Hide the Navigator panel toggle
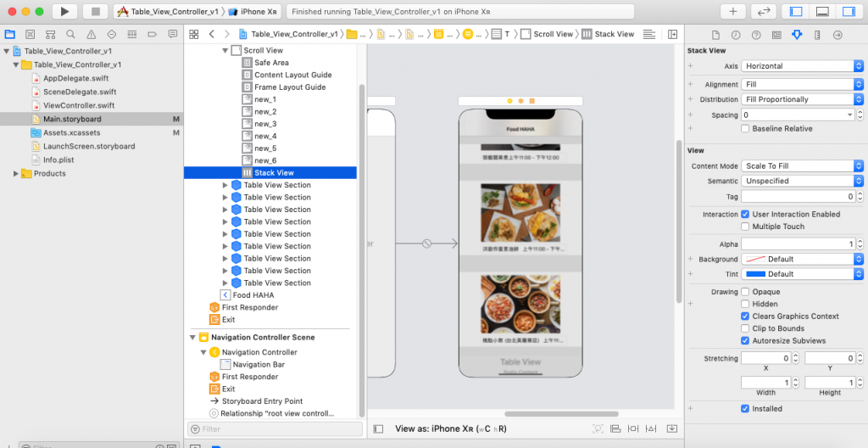This screenshot has height=448, width=868. (x=795, y=12)
